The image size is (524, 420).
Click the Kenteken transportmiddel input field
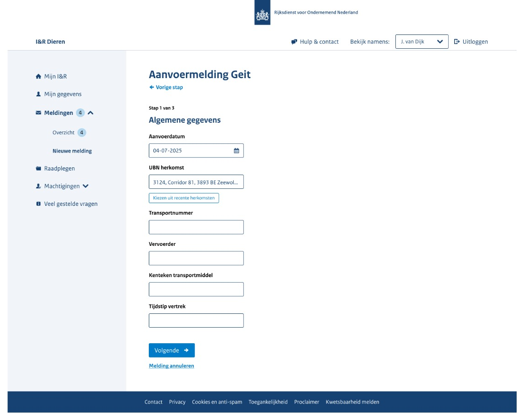point(196,289)
